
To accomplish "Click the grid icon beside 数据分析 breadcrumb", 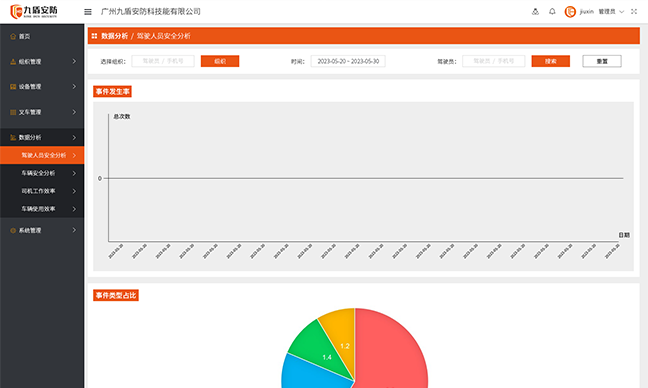I will click(x=94, y=36).
